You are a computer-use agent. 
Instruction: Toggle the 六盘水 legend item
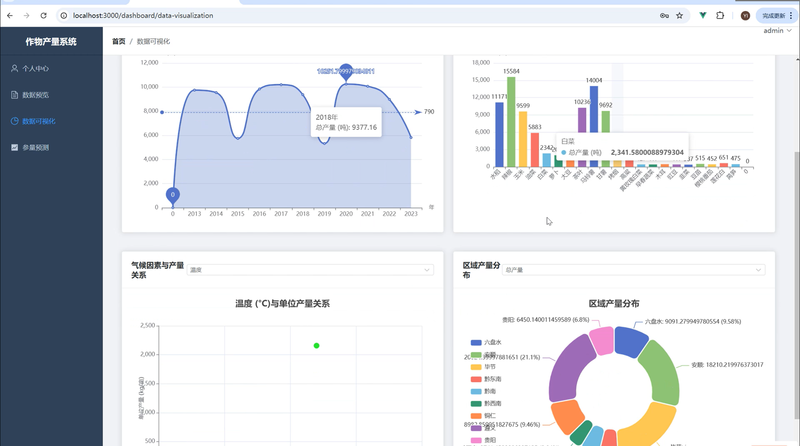click(486, 342)
